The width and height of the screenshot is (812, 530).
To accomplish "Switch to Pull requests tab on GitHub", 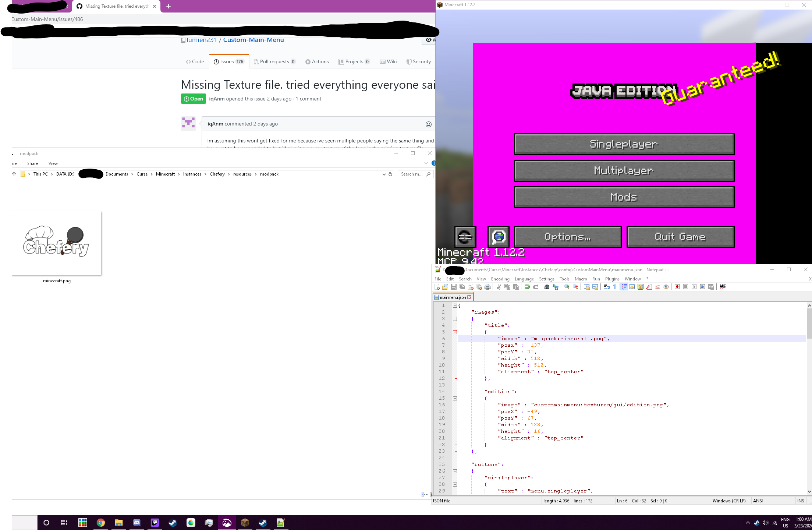I will (274, 61).
